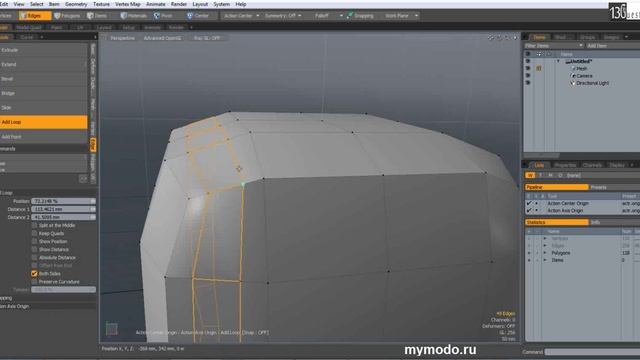Click Distance 1 field slider handle
Image resolution: width=640 pixels, height=360 pixels.
(93, 209)
